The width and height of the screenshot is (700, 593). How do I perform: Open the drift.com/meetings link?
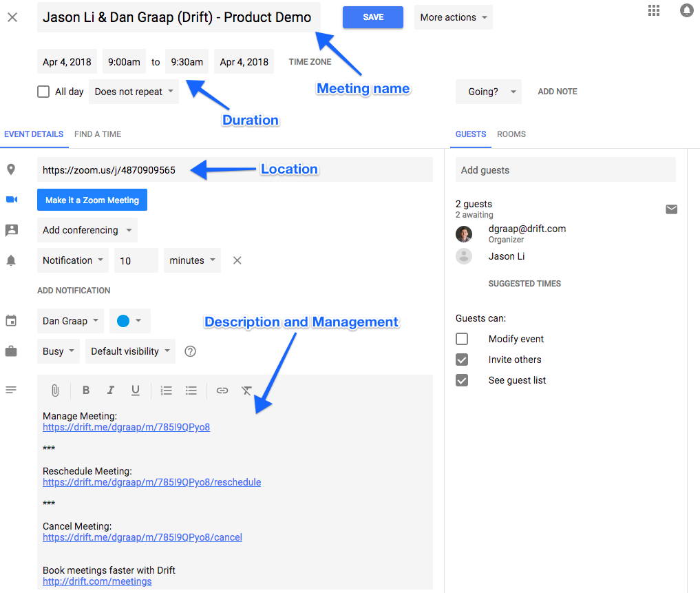coord(97,581)
